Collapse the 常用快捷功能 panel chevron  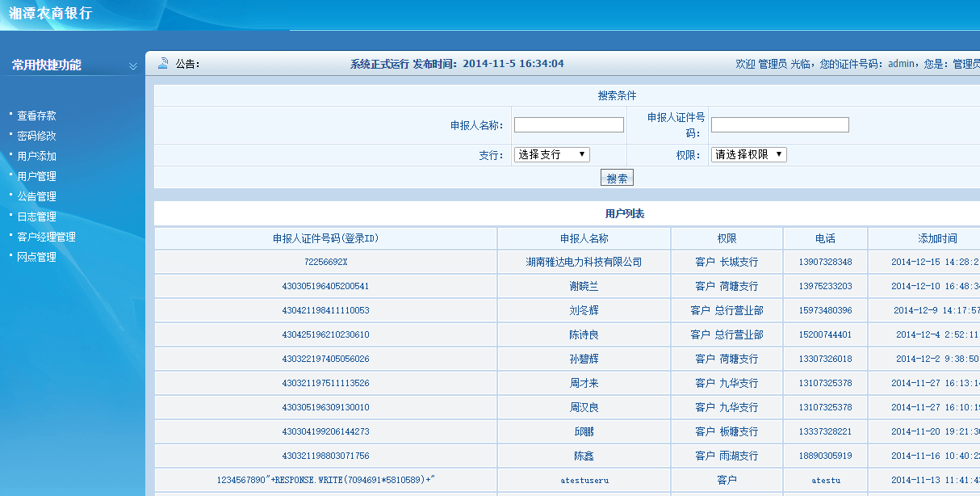tap(133, 66)
